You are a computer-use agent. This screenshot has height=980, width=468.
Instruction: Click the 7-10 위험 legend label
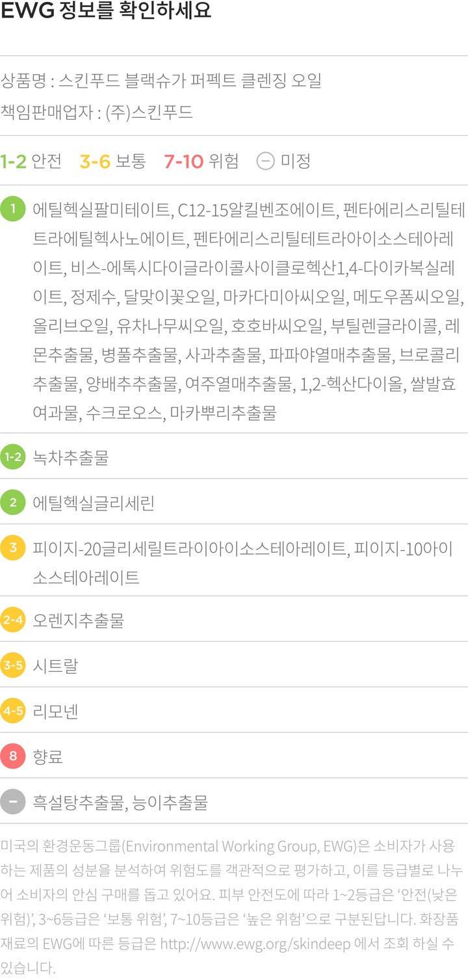[201, 161]
